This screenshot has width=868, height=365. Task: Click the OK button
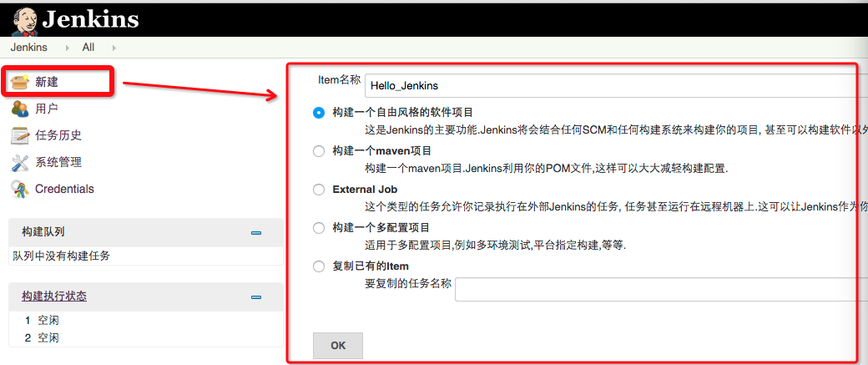click(338, 346)
